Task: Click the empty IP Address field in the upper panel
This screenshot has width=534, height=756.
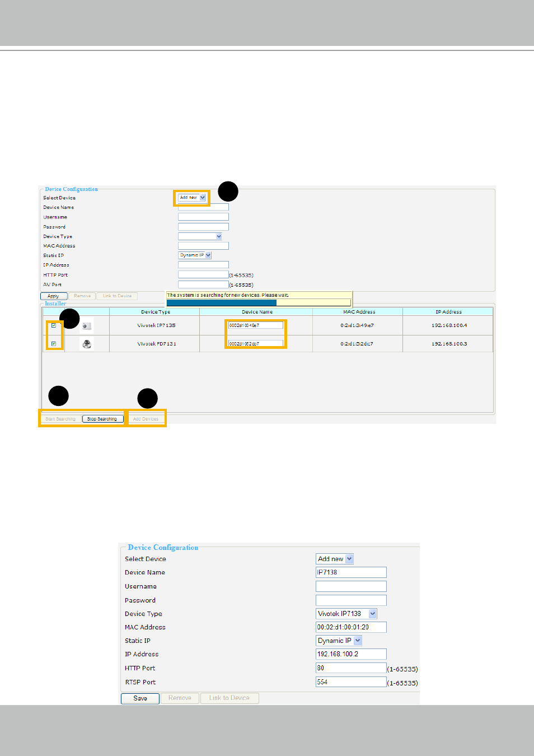Action: [203, 265]
